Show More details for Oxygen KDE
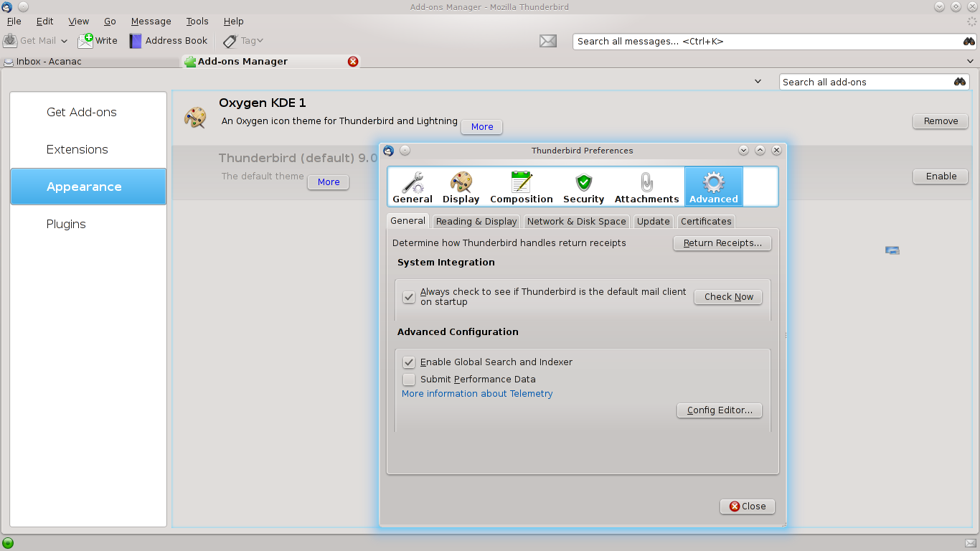Screen dimensions: 980x551 coord(482,127)
